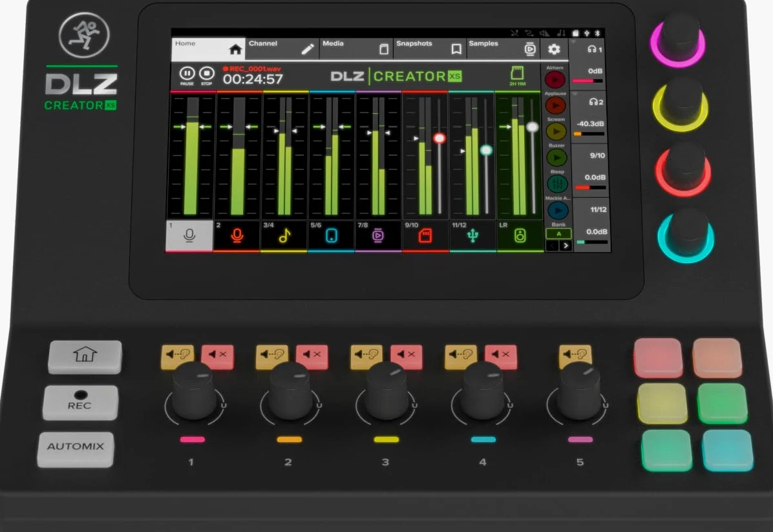The image size is (773, 532).
Task: Trigger the Airhorn sample
Action: coord(555,79)
